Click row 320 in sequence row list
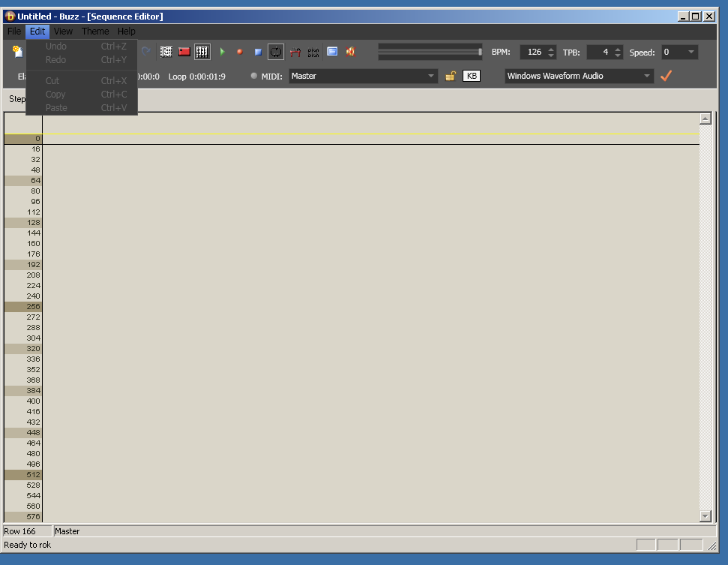 click(x=23, y=348)
